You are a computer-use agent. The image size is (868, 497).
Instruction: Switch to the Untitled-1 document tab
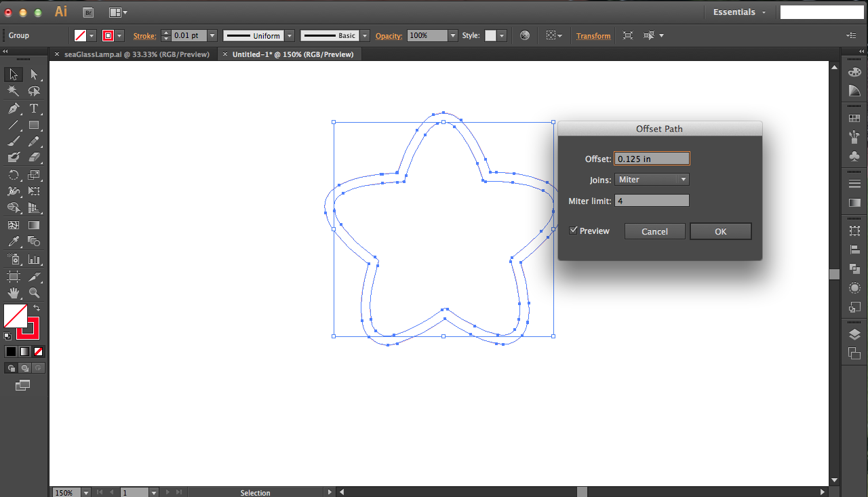tap(293, 54)
